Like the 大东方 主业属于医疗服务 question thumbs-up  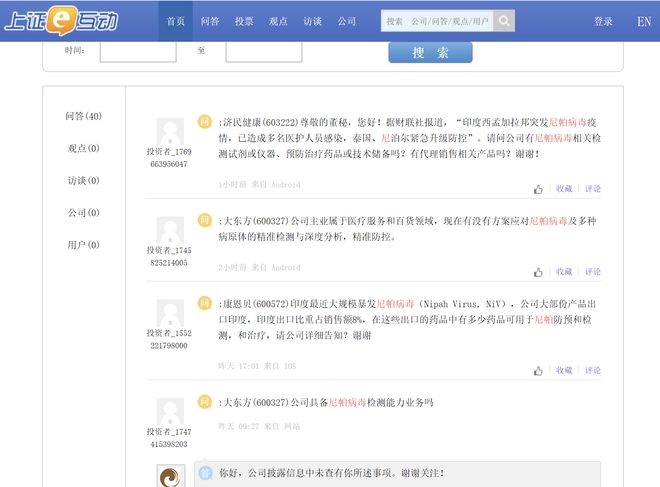538,272
